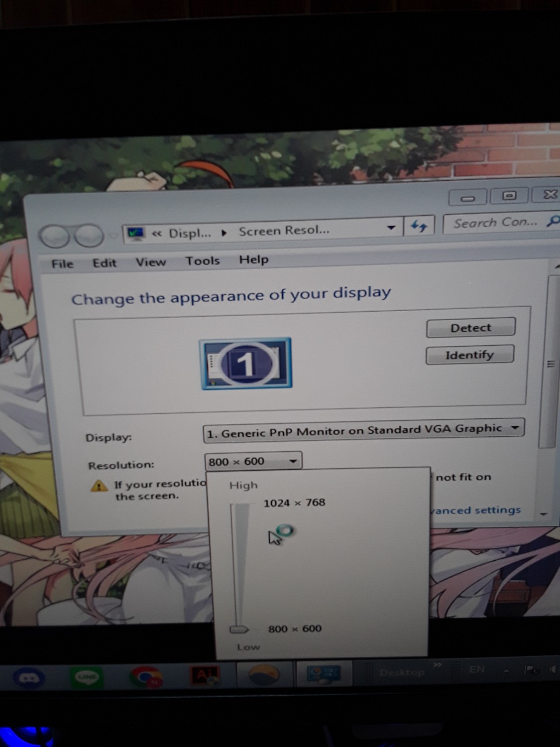Click the window vertical scrollbar
This screenshot has height=747, width=560.
click(551, 361)
